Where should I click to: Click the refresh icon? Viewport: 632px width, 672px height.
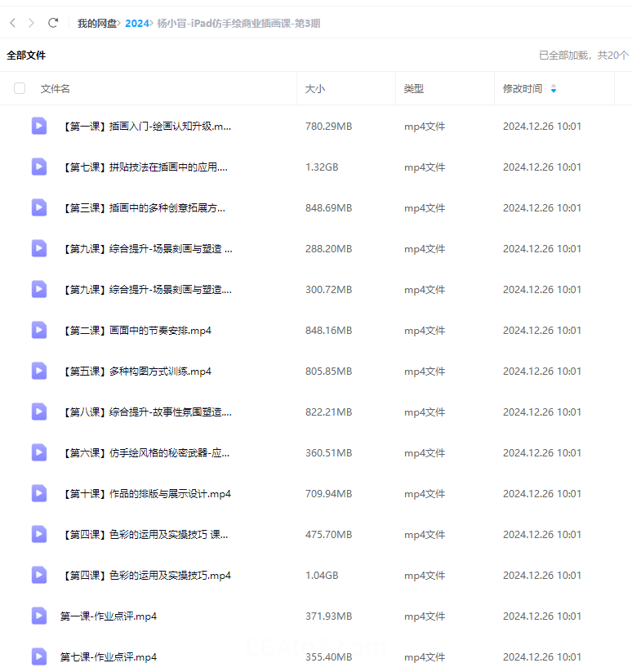[53, 23]
